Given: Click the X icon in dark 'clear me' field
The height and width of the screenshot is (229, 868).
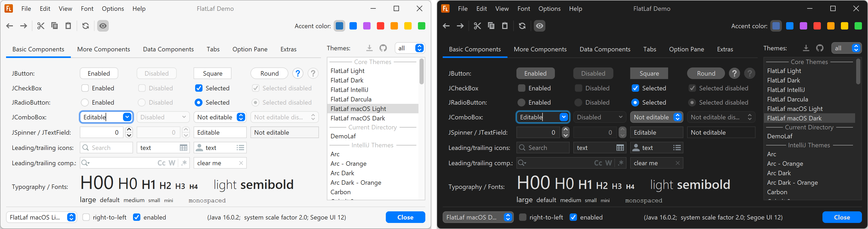Looking at the screenshot, I should (678, 163).
